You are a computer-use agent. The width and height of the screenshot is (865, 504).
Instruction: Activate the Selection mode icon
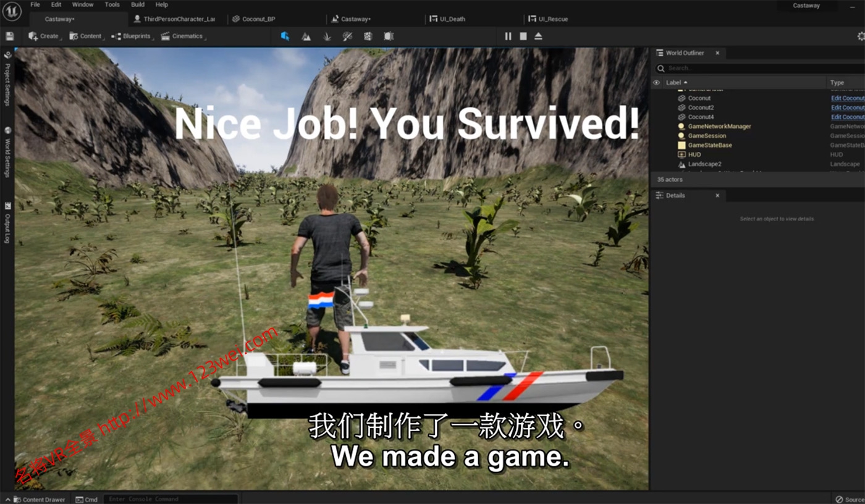tap(285, 36)
